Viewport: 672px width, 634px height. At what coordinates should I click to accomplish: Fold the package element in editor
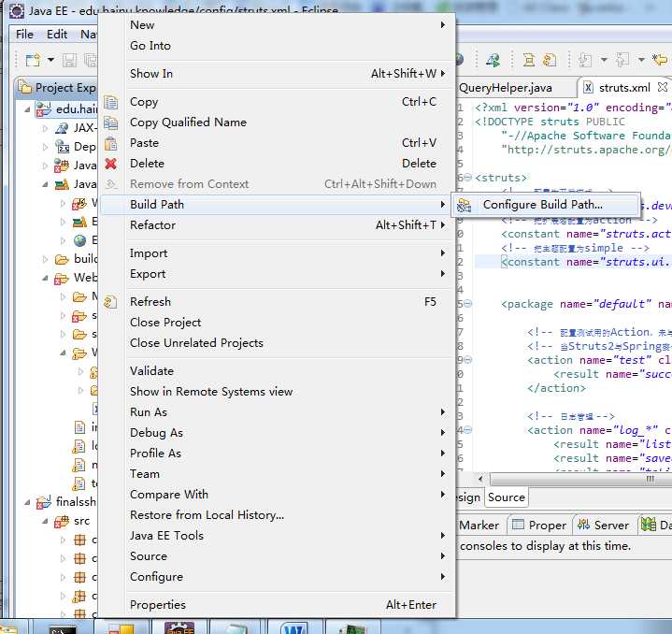[468, 304]
